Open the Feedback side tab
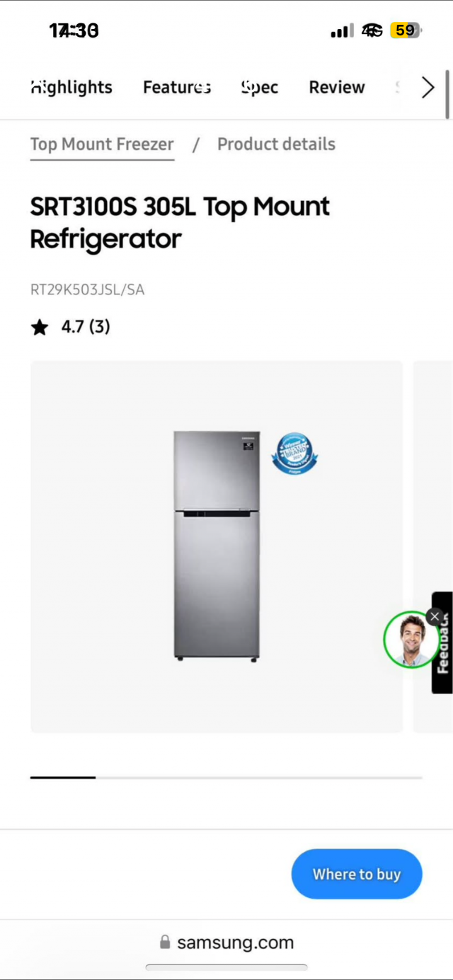Viewport: 453px width, 980px height. click(442, 642)
